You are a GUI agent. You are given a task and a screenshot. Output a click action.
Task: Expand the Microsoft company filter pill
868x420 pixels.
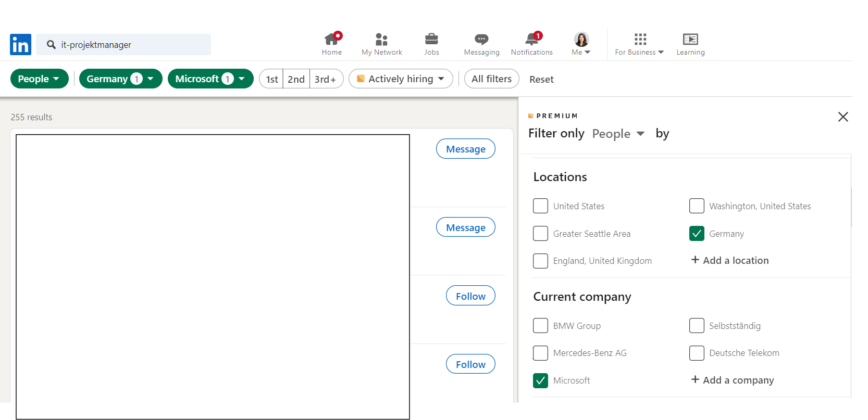(x=210, y=79)
